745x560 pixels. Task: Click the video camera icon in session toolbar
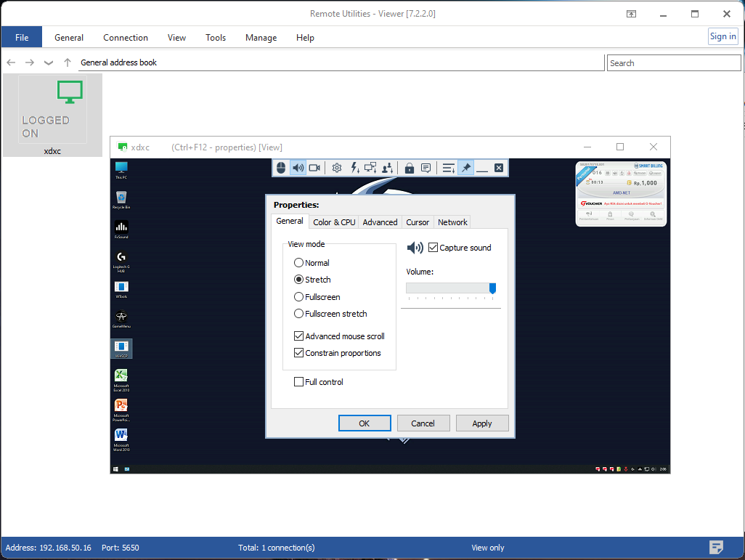[314, 168]
